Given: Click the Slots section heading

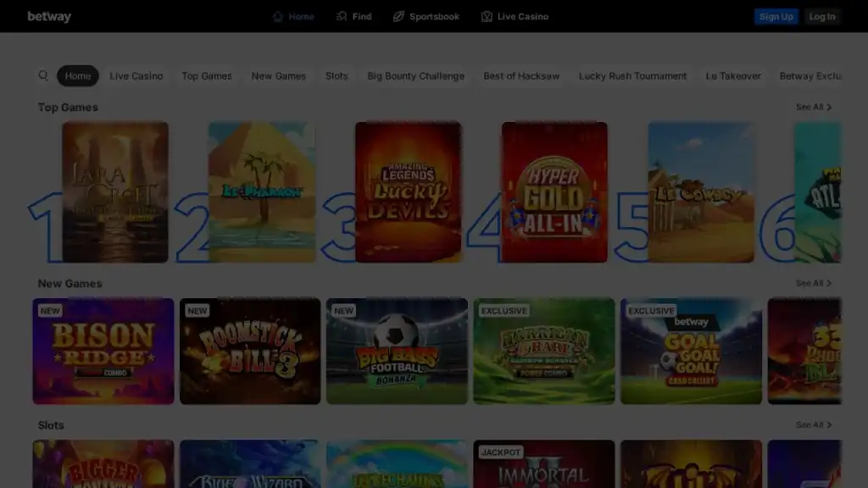Looking at the screenshot, I should pyautogui.click(x=51, y=425).
